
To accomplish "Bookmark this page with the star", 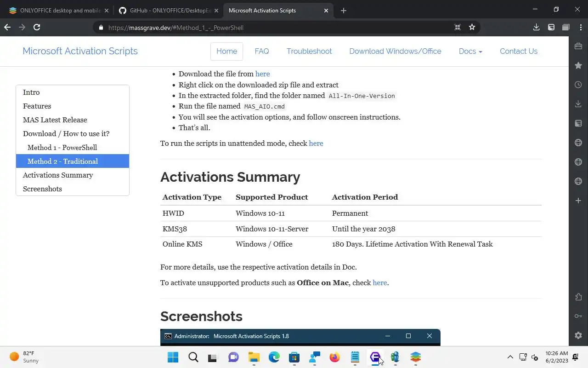I will point(472,27).
